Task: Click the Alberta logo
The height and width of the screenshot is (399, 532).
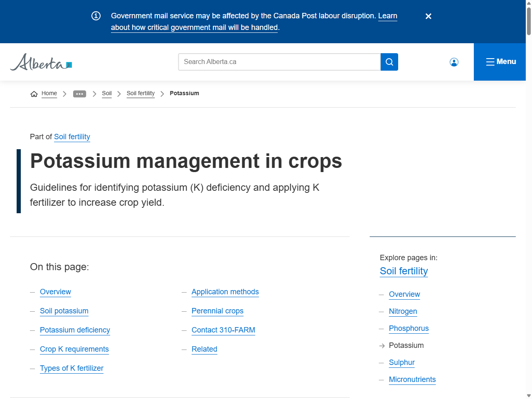Action: coord(40,62)
